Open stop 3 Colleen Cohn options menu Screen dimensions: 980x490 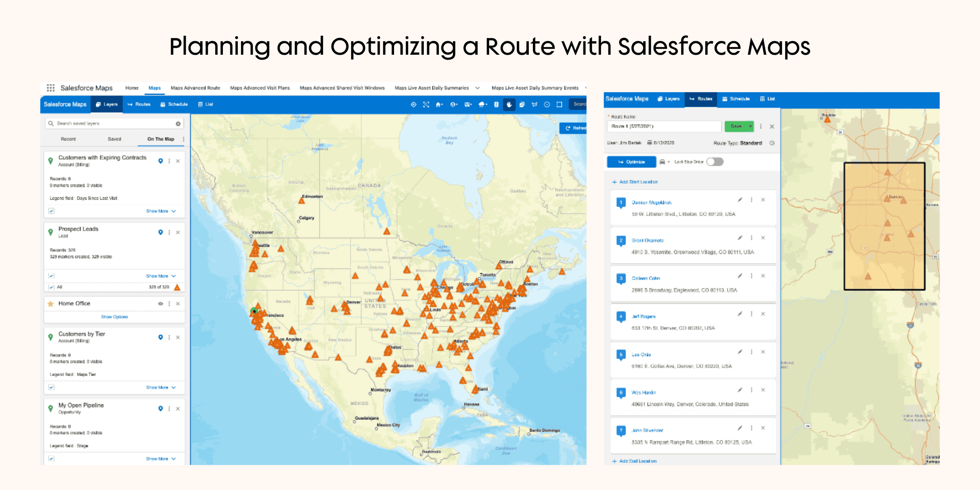751,276
